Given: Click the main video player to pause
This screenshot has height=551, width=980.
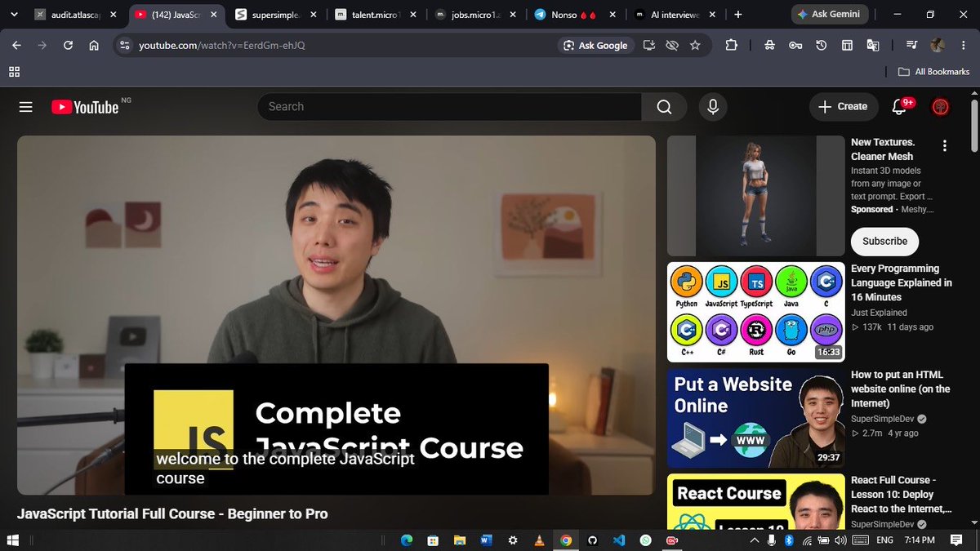Looking at the screenshot, I should (336, 315).
